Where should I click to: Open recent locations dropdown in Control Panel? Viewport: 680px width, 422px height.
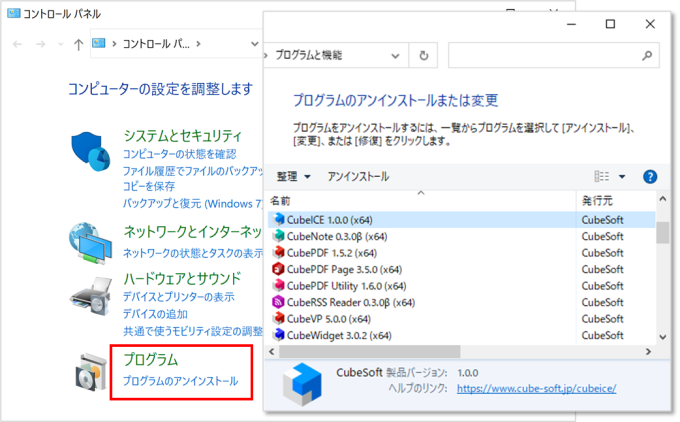click(60, 44)
